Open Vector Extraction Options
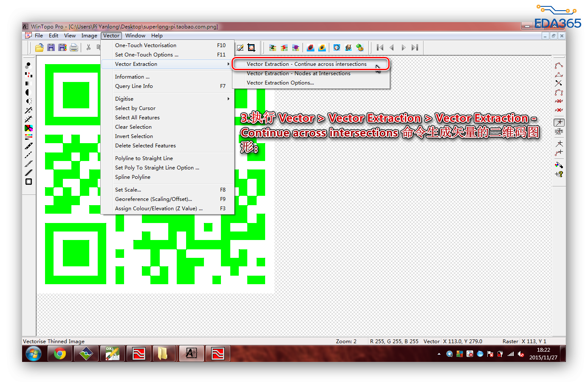This screenshot has width=588, height=384. pos(311,83)
